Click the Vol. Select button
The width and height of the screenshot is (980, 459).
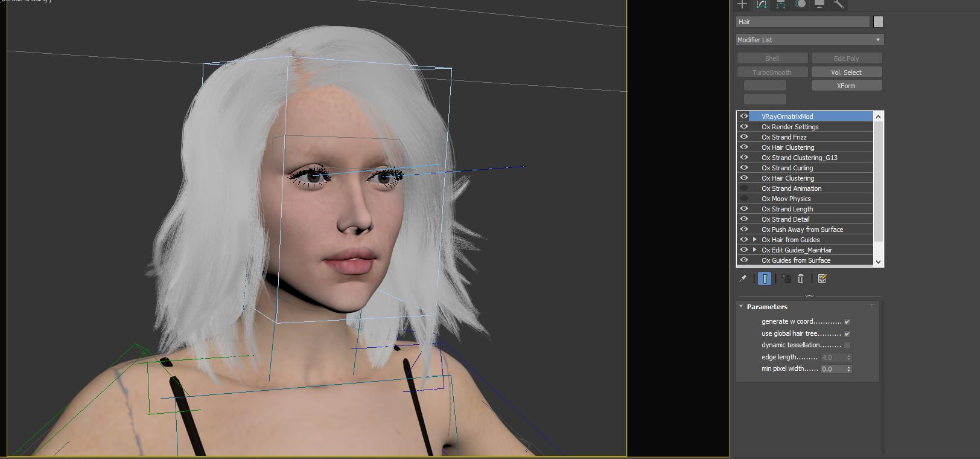pos(846,72)
